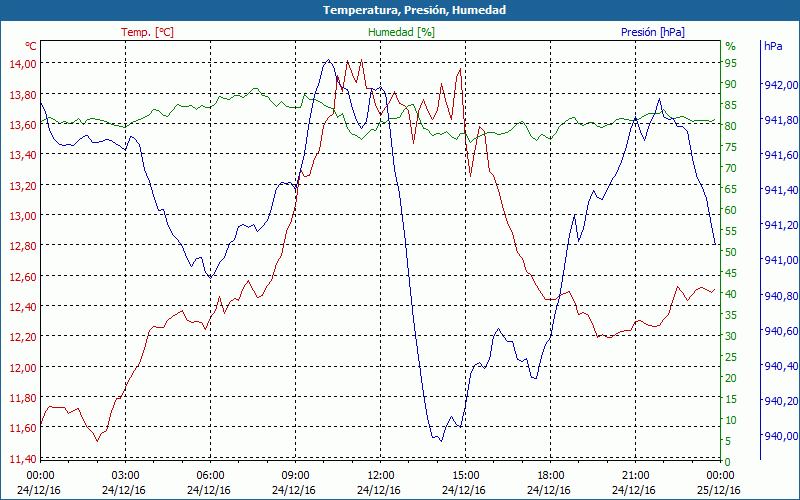800x500 pixels.
Task: Click the 940,60 pressure axis value
Action: 781,331
